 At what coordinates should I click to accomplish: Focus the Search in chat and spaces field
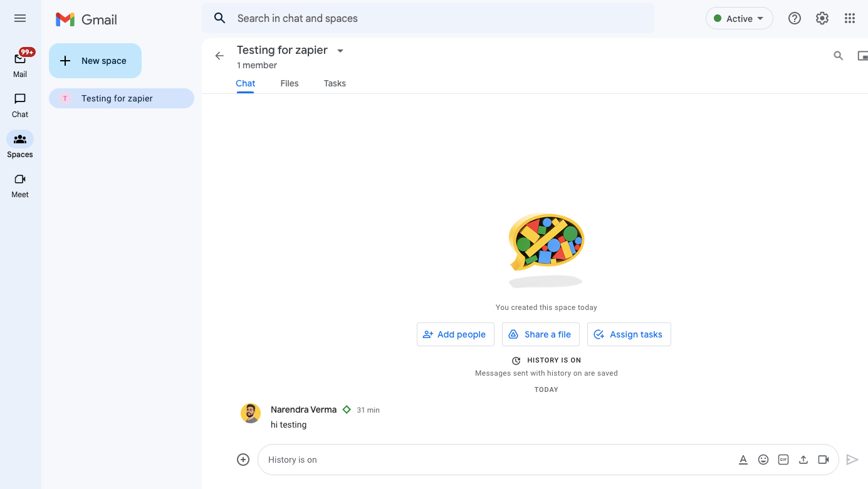(x=428, y=18)
